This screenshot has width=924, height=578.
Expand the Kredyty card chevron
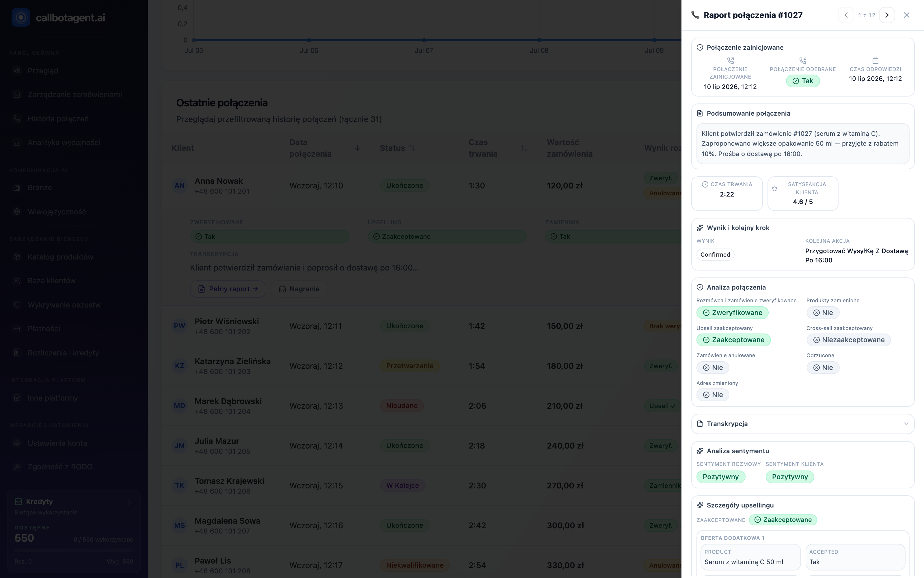129,502
